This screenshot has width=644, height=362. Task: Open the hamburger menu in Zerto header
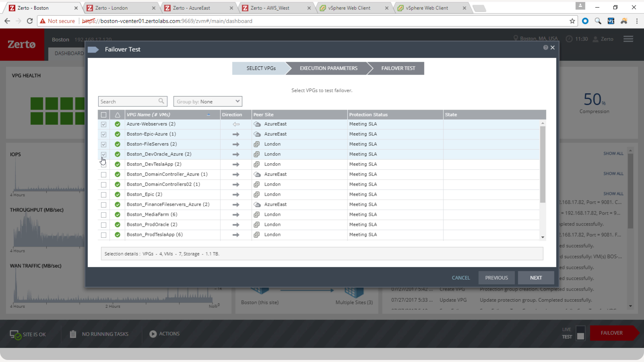pos(628,39)
